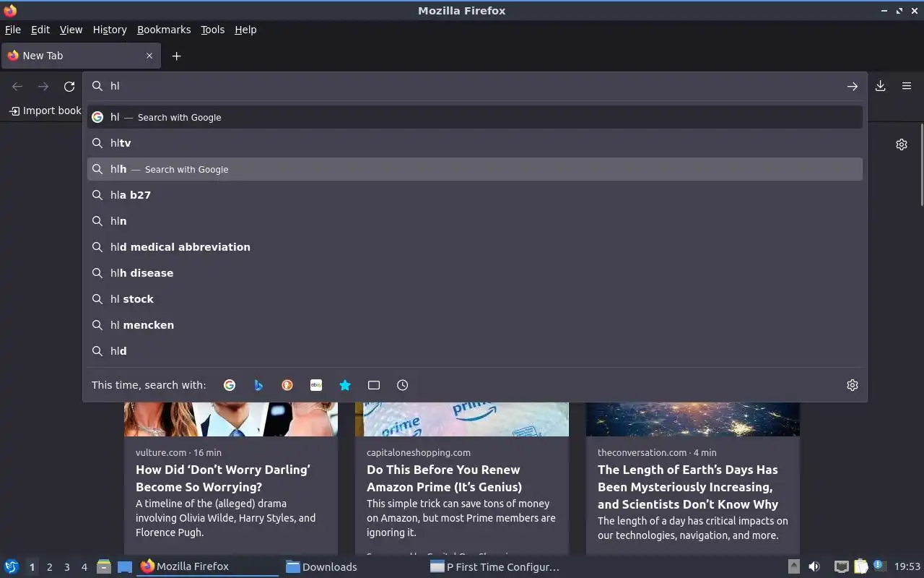Search this time with Bing icon

click(x=258, y=385)
